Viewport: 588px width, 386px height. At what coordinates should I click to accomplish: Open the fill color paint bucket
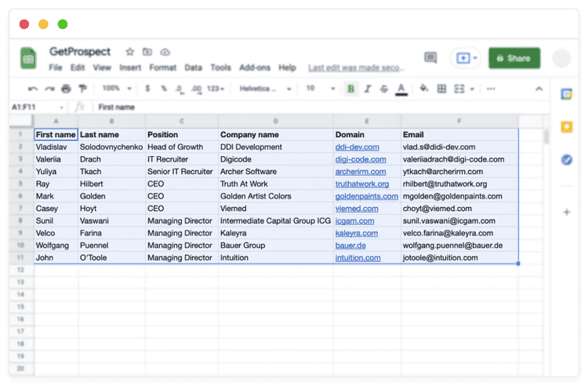[424, 89]
